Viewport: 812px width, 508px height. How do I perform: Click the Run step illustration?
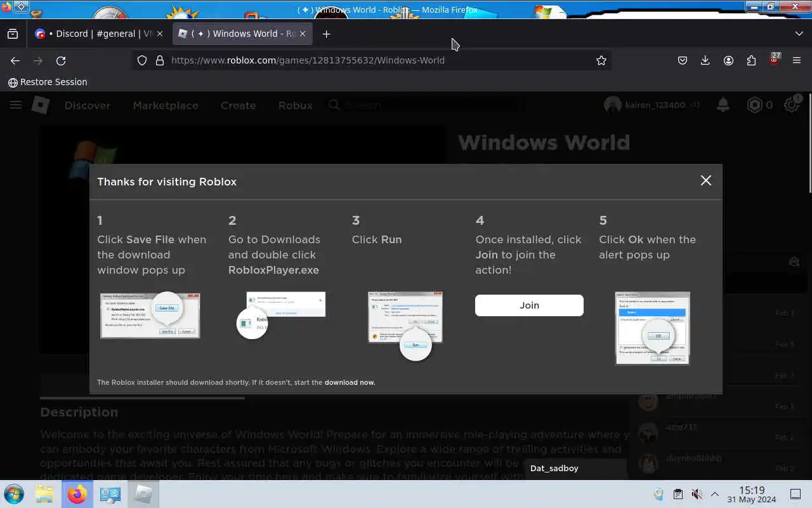[x=405, y=325]
